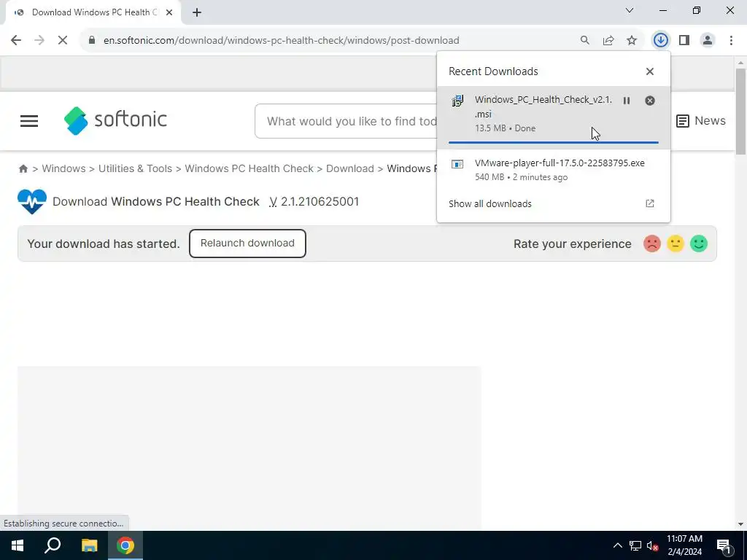
Task: Open the Chrome profile avatar
Action: (x=708, y=41)
